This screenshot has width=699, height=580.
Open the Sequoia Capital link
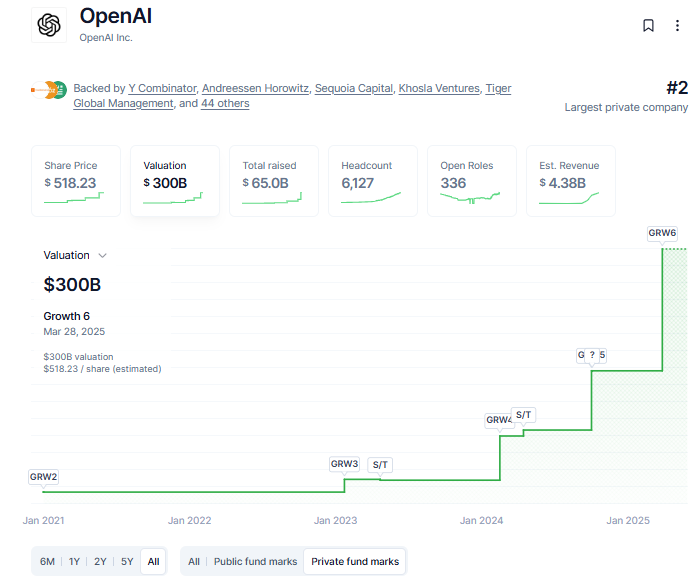pos(354,88)
